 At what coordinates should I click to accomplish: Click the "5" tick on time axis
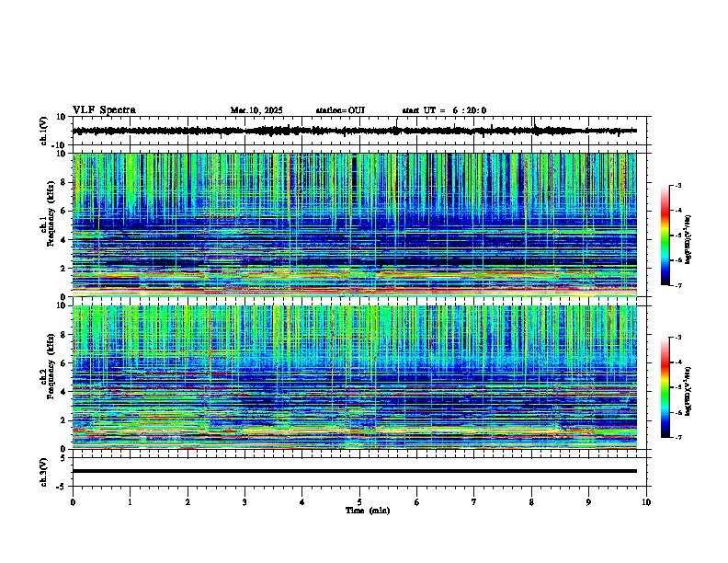pos(359,502)
